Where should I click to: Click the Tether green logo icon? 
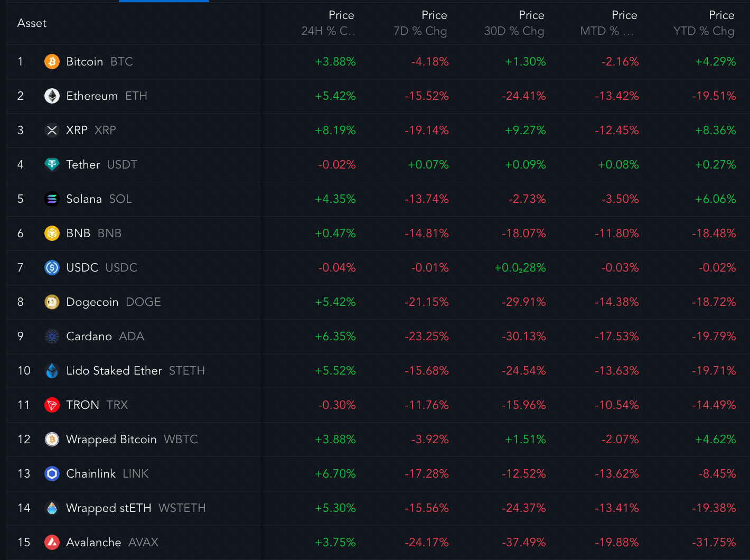tap(52, 165)
